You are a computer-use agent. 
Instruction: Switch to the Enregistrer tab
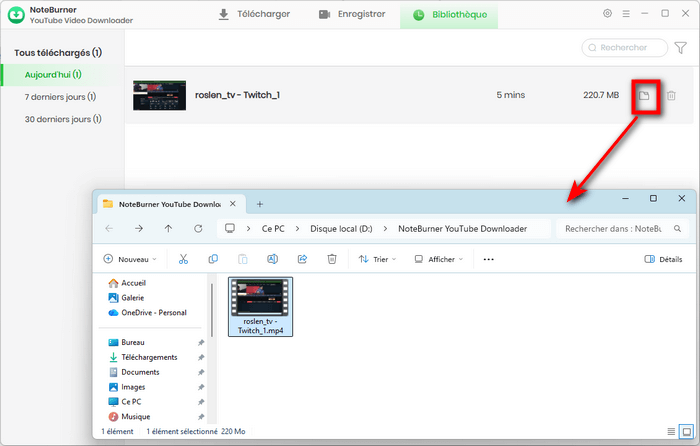(353, 15)
